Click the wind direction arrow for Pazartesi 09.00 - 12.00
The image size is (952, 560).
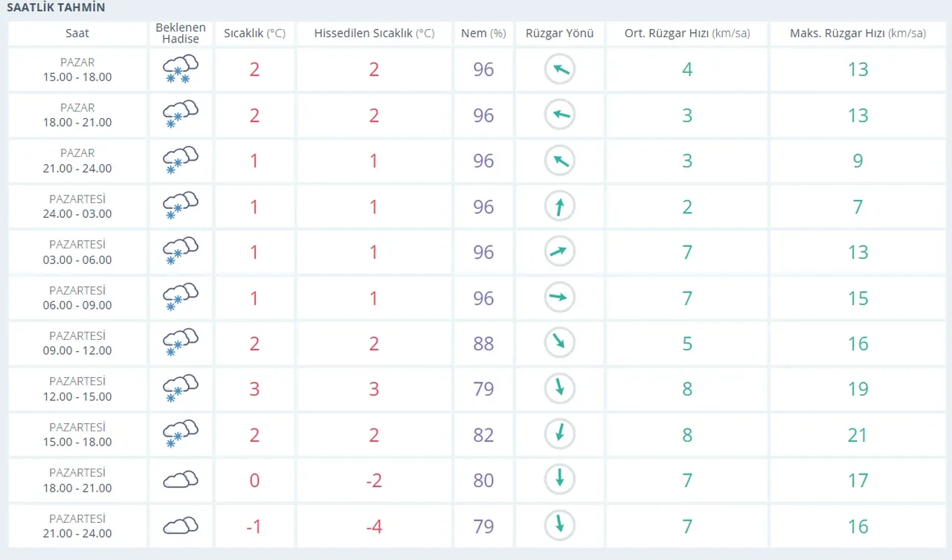559,343
